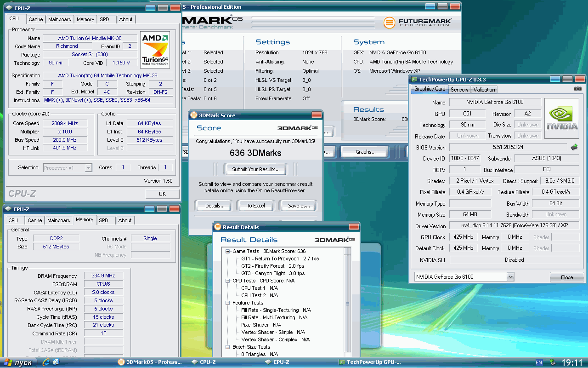Click the BIOS Version 5.51.28.53.24 field
Screen dimensions: 588x368
tap(508, 147)
